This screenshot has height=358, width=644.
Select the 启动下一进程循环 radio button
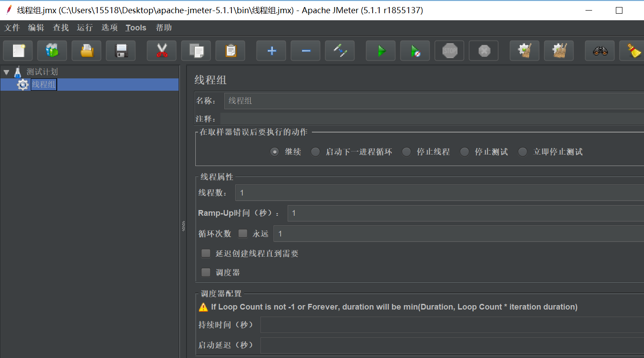pos(315,152)
